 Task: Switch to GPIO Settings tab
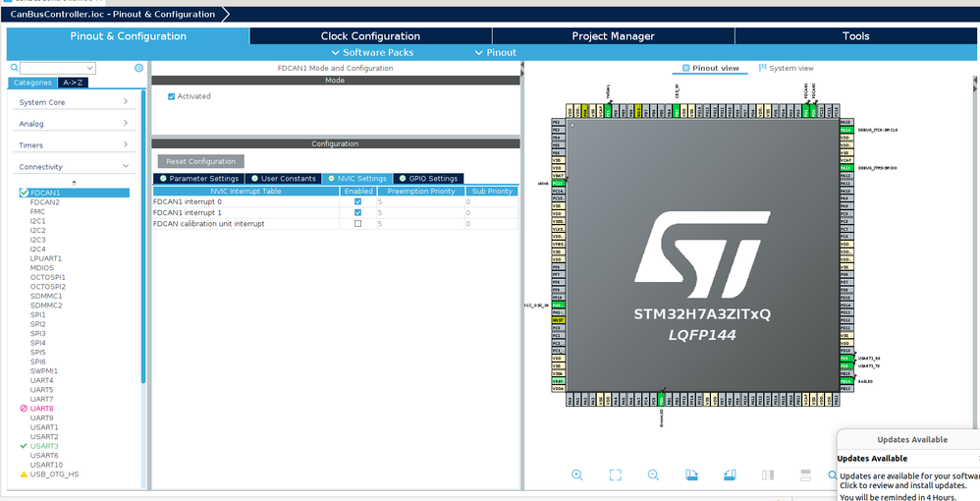(x=429, y=178)
